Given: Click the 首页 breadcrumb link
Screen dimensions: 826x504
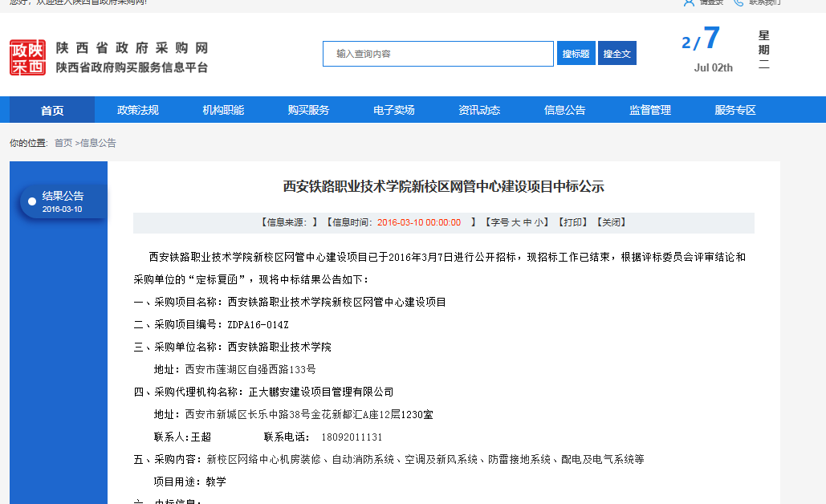Looking at the screenshot, I should coord(63,143).
